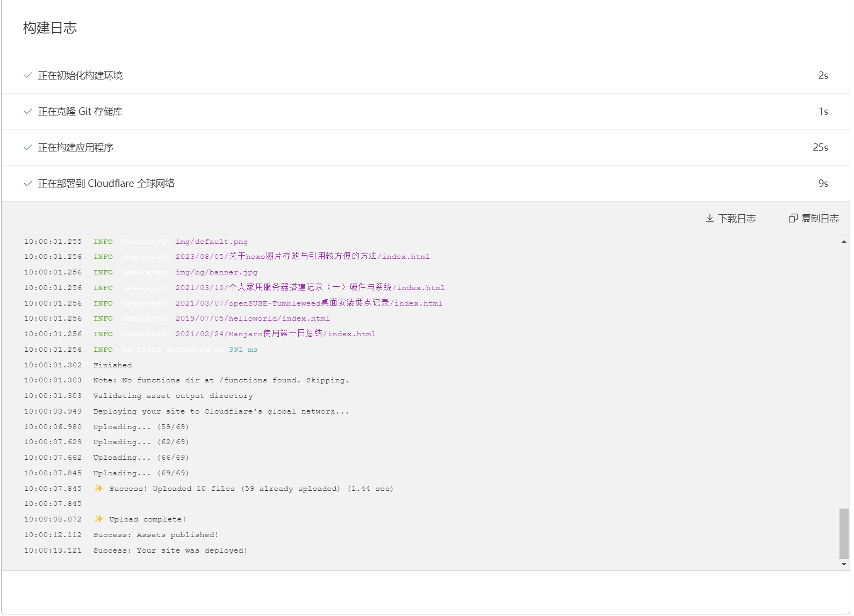Expand the 正在初始化构建环境 step

click(81, 76)
